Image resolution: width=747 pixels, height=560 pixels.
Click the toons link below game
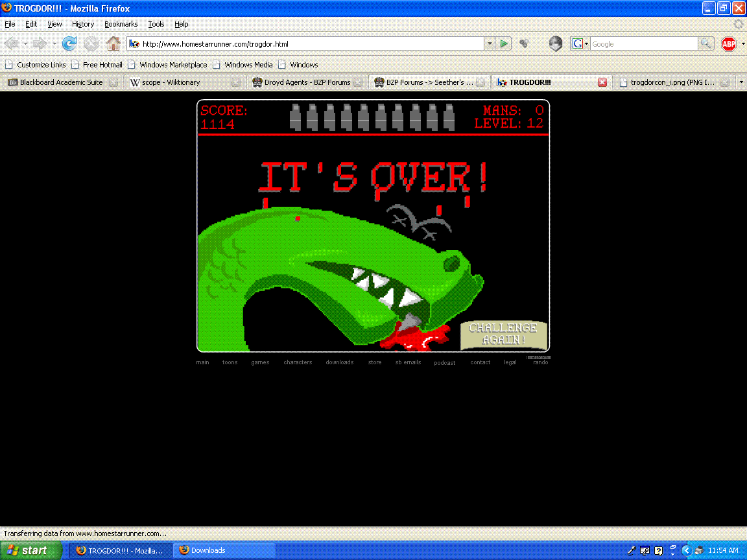pos(230,362)
